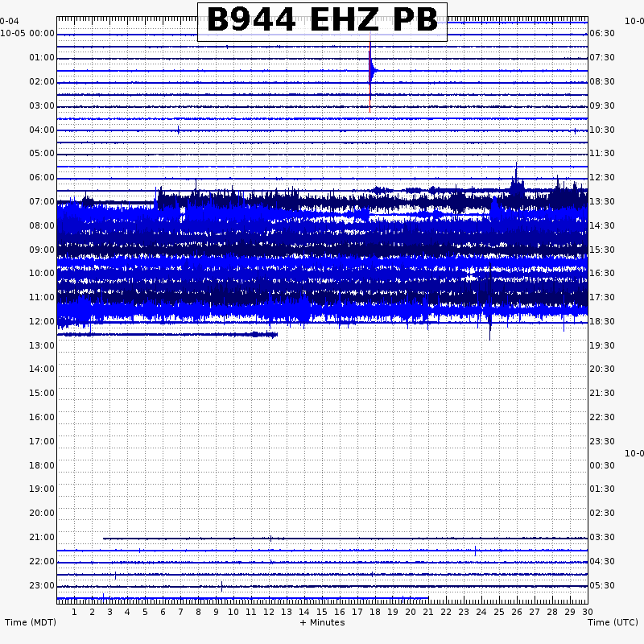Click the 07:00 MDT time label
The height and width of the screenshot is (644, 644).
coord(42,202)
